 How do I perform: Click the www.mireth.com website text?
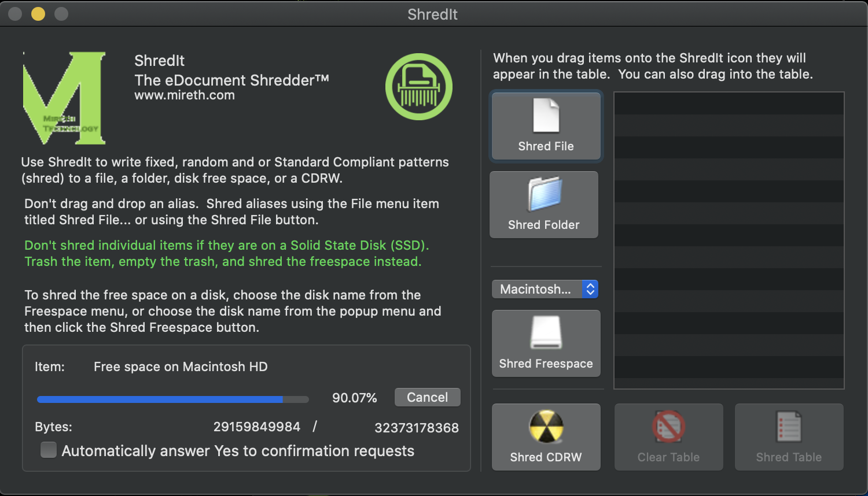pyautogui.click(x=185, y=95)
